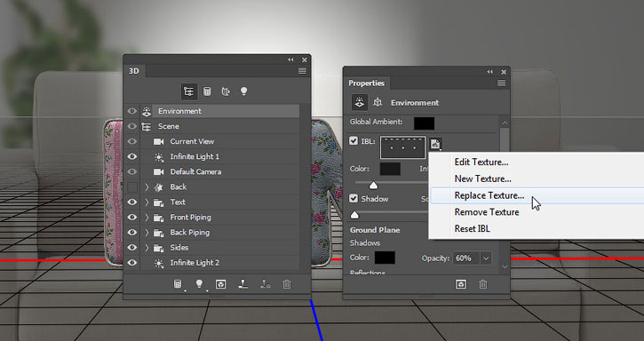
Task: Add new light in 3D panel footer
Action: coord(200,284)
